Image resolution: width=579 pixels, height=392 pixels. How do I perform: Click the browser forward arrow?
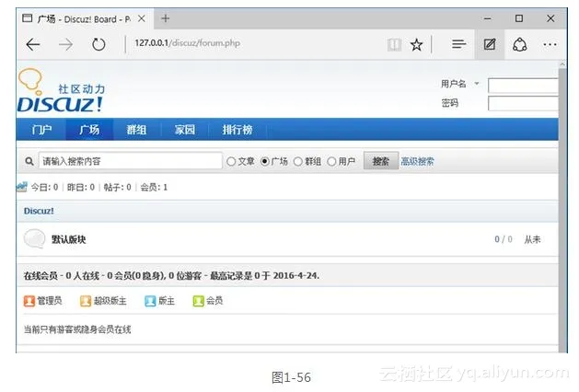click(65, 45)
